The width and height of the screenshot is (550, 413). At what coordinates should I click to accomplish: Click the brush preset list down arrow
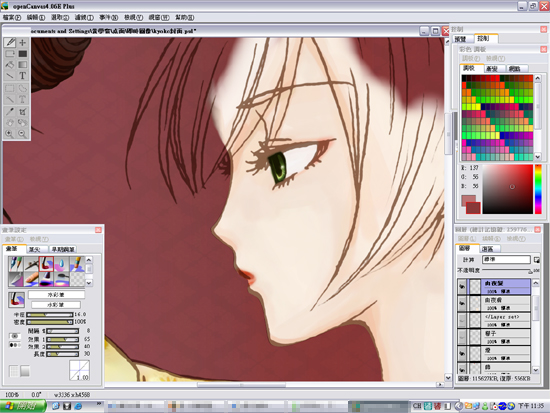(89, 283)
